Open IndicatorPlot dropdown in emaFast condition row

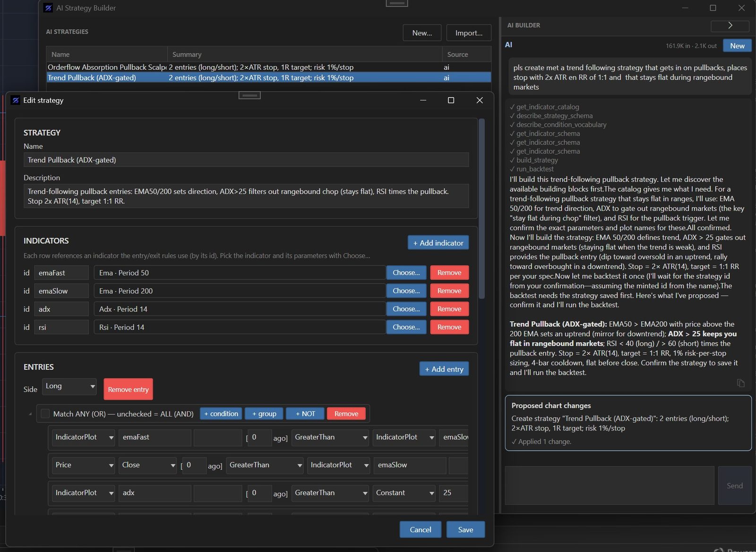point(84,437)
